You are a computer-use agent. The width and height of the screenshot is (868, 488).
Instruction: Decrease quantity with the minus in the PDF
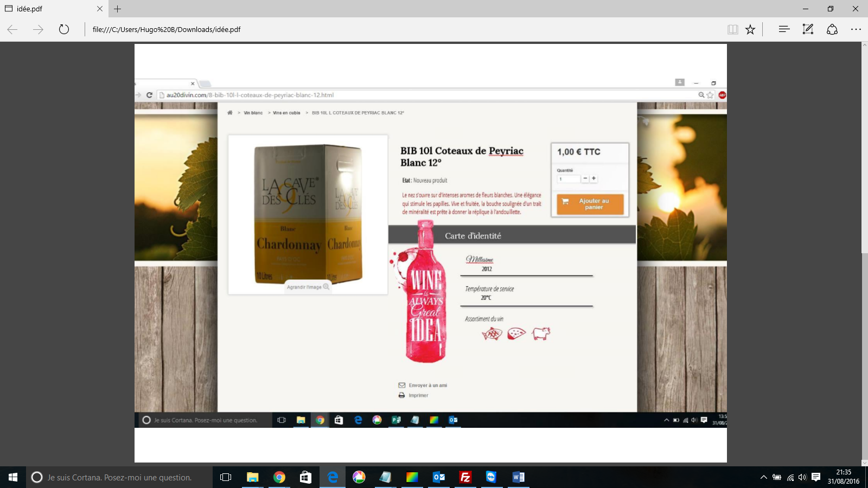(585, 178)
